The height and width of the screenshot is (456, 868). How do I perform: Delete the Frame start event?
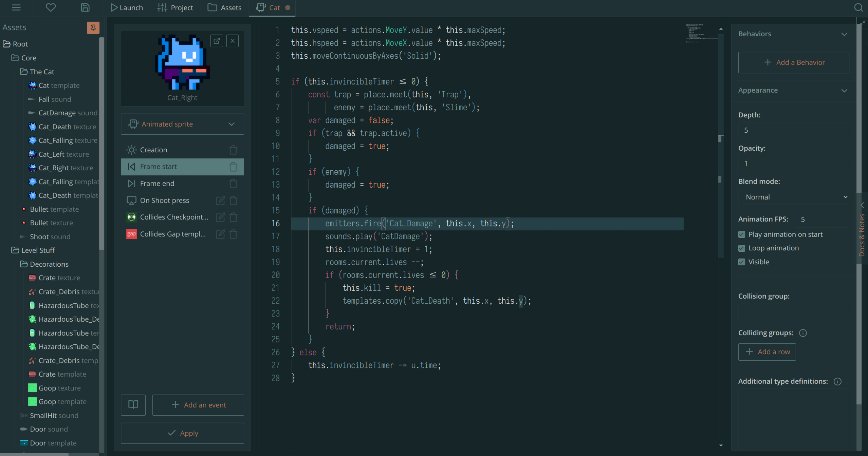[x=233, y=167]
